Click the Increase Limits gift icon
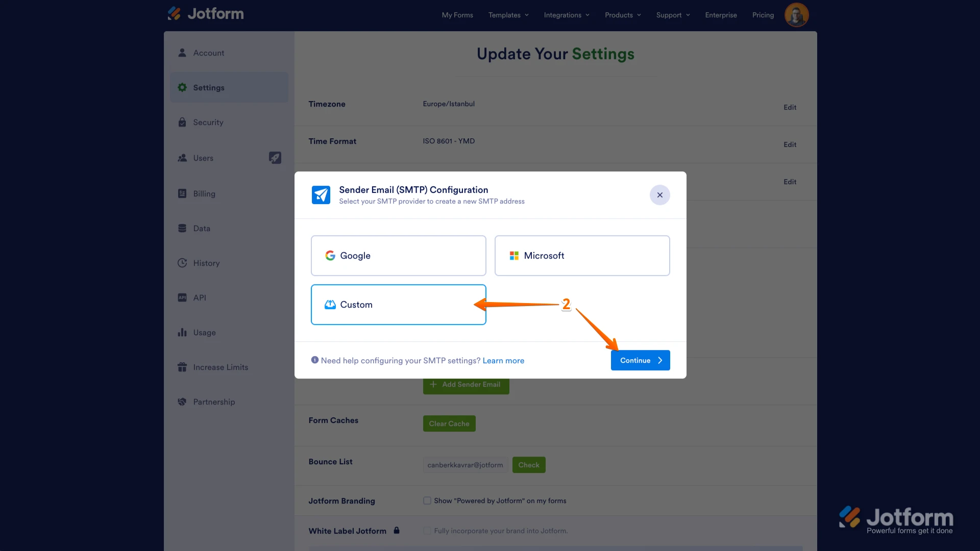This screenshot has height=551, width=980. coord(182,367)
